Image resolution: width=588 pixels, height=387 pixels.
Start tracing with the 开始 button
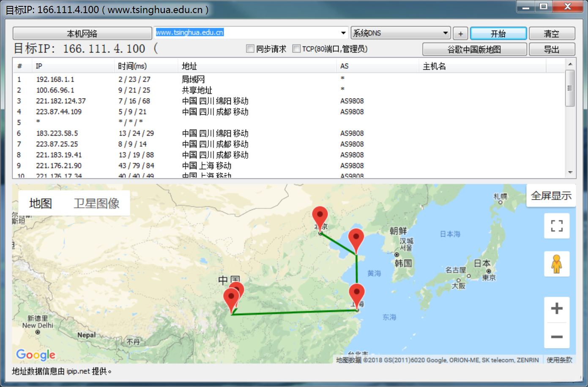[498, 33]
